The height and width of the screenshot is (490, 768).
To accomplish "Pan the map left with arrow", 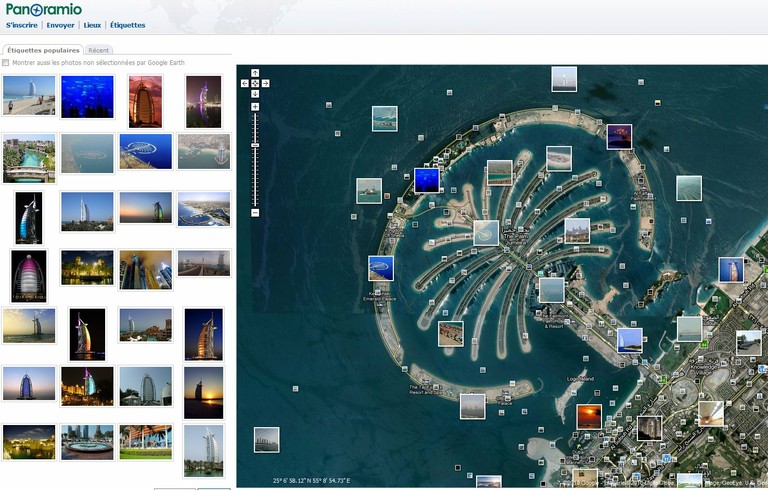I will [x=246, y=83].
